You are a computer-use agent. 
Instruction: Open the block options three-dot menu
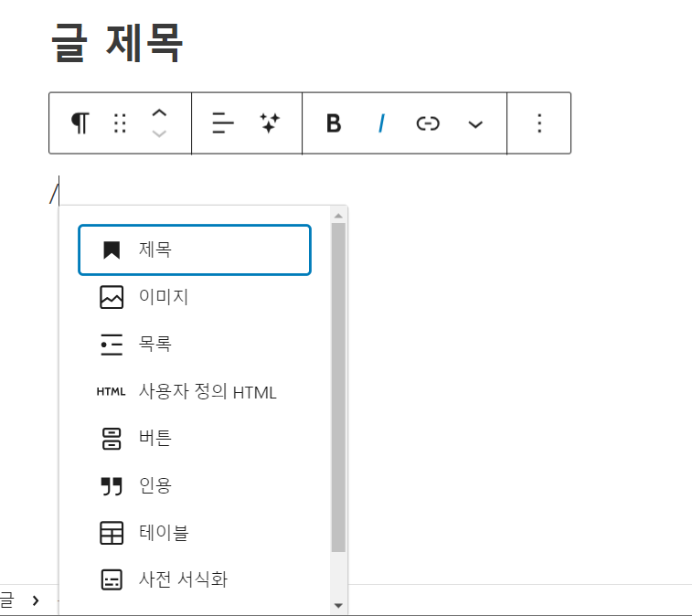tap(538, 123)
